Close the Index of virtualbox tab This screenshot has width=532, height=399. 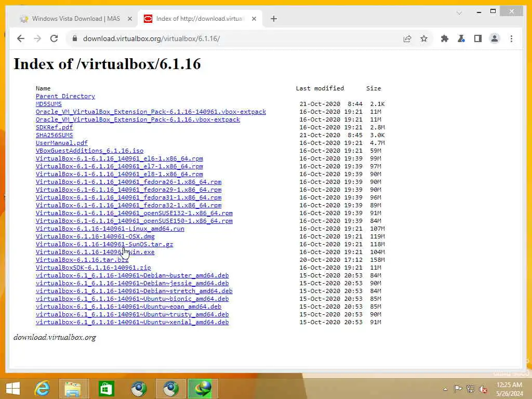tap(254, 19)
